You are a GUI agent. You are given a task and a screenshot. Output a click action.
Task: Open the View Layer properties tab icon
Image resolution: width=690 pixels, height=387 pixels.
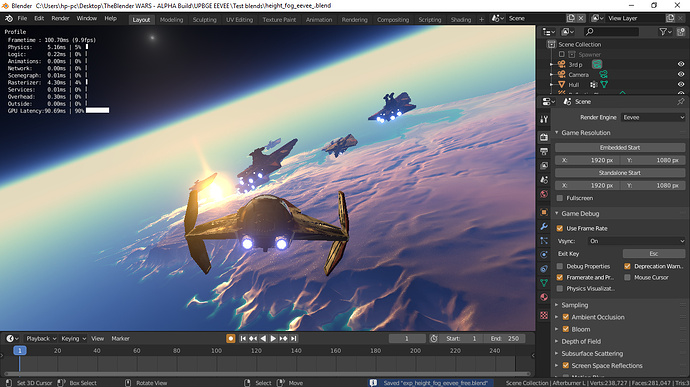coord(544,166)
